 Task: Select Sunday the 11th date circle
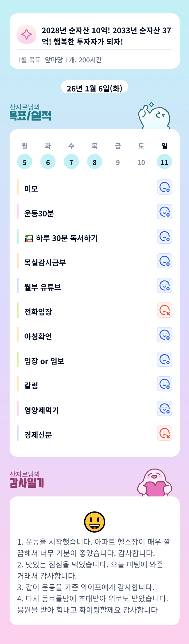tap(164, 162)
